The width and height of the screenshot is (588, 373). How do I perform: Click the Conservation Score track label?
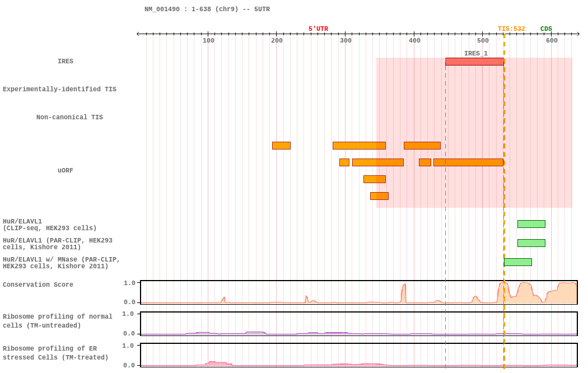tap(38, 285)
